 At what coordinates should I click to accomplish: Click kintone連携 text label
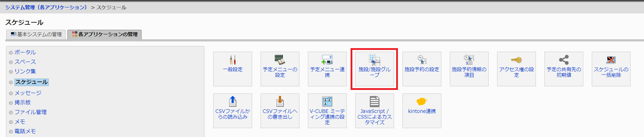point(422,111)
